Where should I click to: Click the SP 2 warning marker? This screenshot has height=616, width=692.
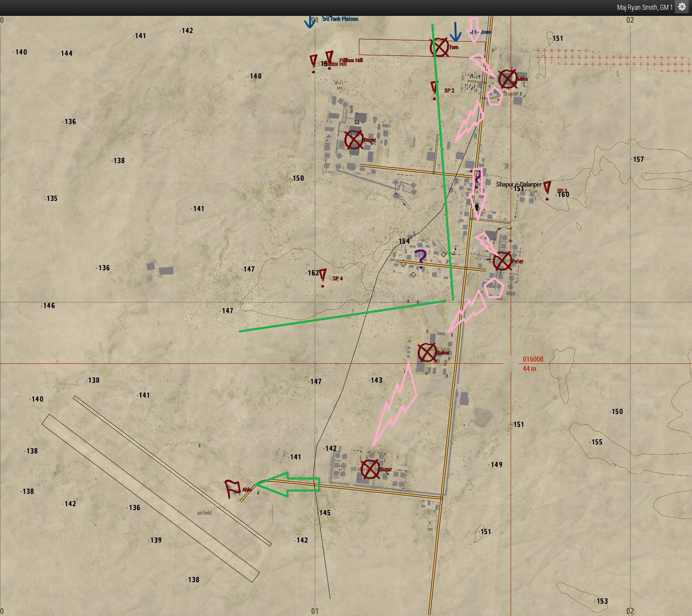pos(435,89)
